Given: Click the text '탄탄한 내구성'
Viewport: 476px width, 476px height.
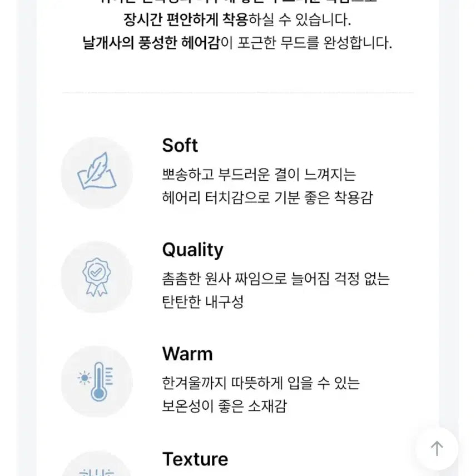Looking at the screenshot, I should click(202, 302).
